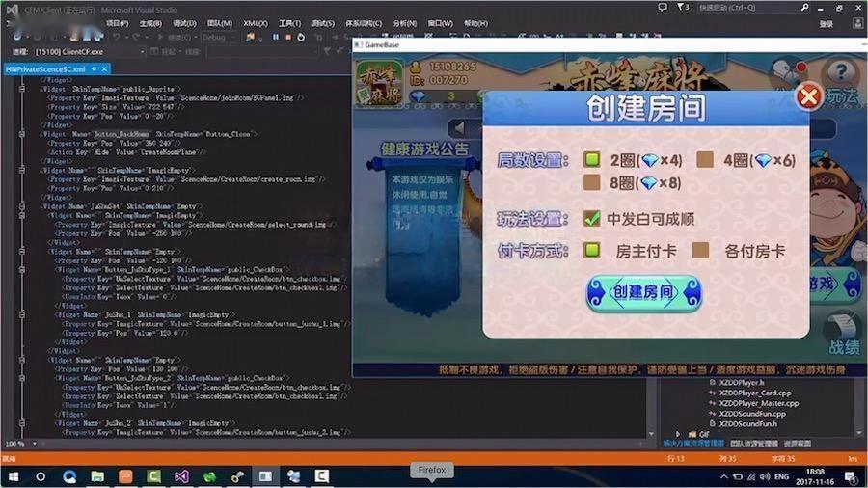Click the editor vertical scrollbar down arrow
Screen dimensions: 868x488
pyautogui.click(x=651, y=434)
